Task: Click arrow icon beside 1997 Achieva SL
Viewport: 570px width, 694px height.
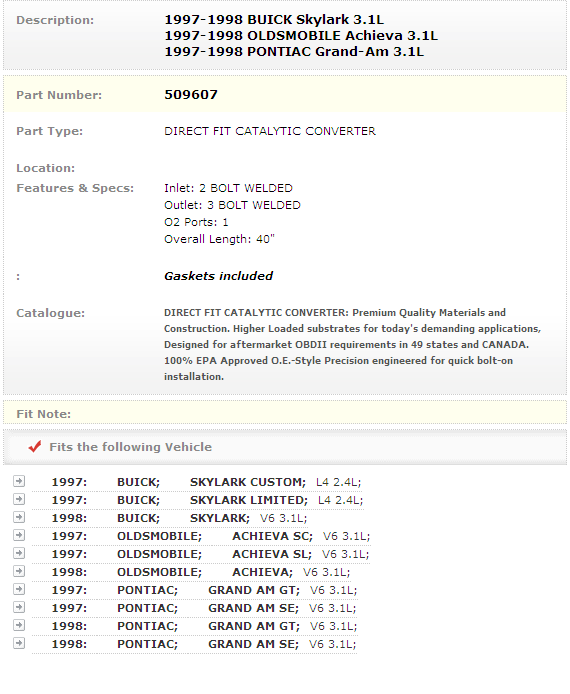Action: [x=19, y=553]
